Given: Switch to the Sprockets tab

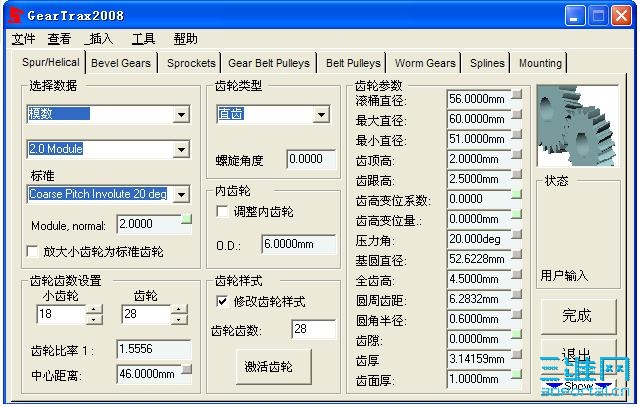Looking at the screenshot, I should (x=191, y=63).
